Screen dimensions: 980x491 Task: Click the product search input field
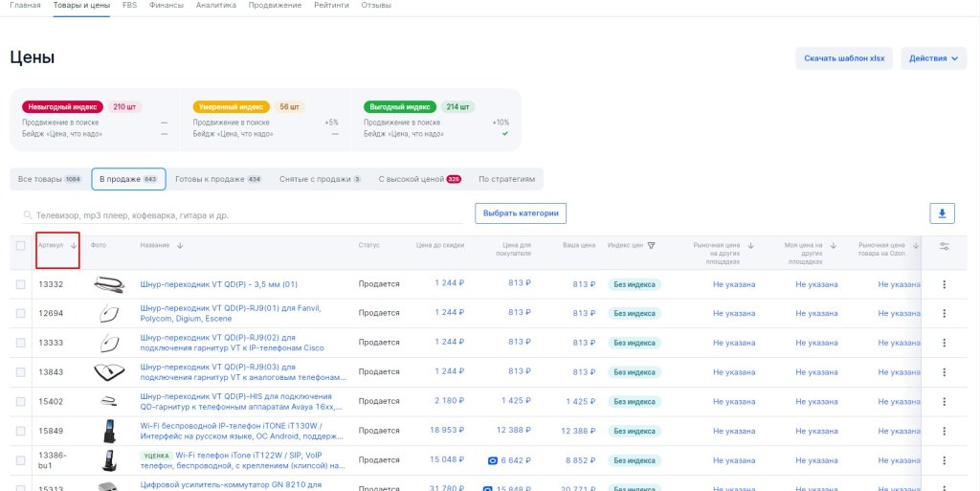[239, 216]
